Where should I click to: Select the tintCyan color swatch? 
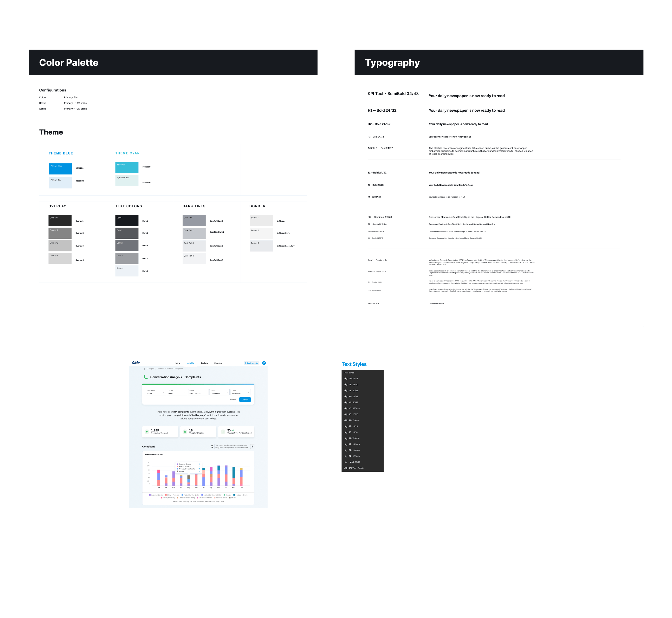(x=127, y=167)
